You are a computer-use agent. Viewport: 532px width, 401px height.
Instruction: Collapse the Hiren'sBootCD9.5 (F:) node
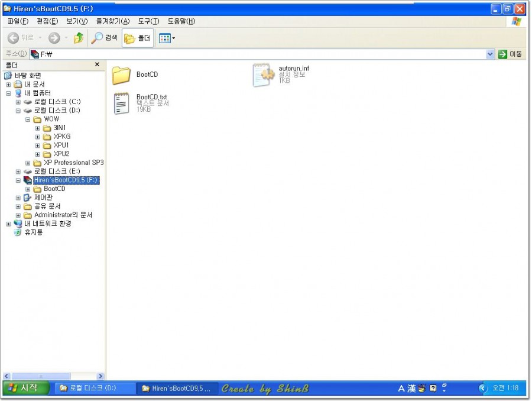[x=18, y=180]
